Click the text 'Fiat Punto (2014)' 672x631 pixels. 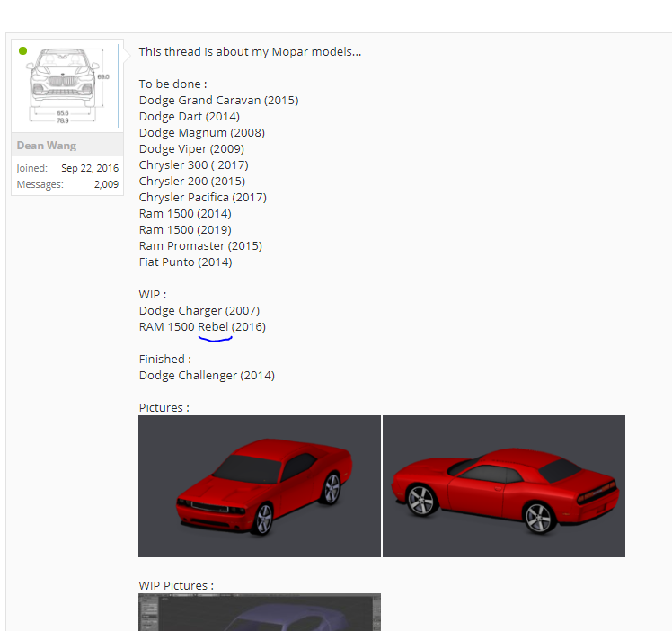click(186, 262)
